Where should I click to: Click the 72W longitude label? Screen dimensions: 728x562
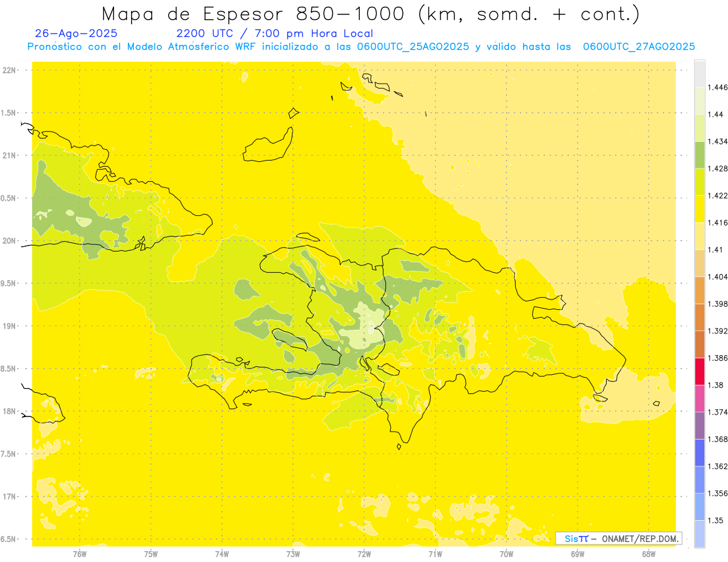coord(364,554)
